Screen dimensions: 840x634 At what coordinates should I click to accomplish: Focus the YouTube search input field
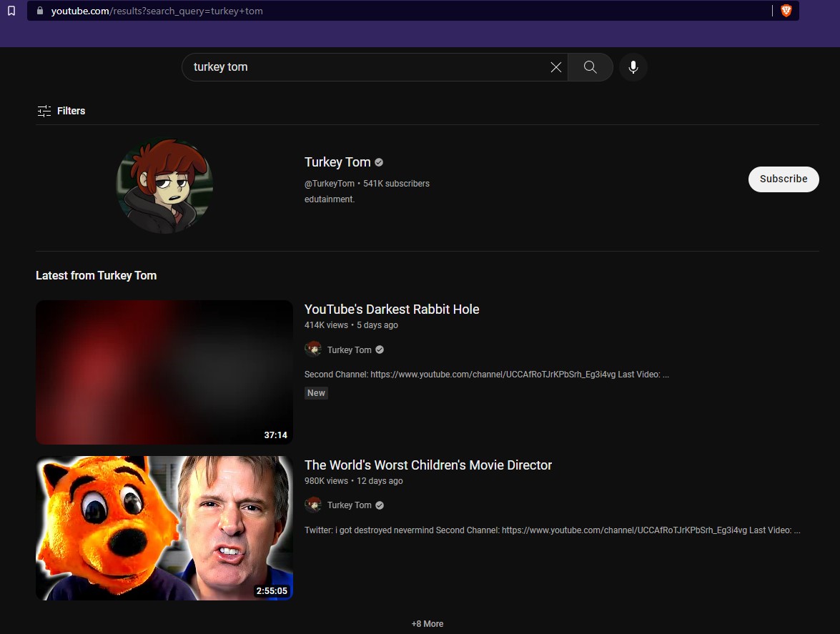click(365, 67)
